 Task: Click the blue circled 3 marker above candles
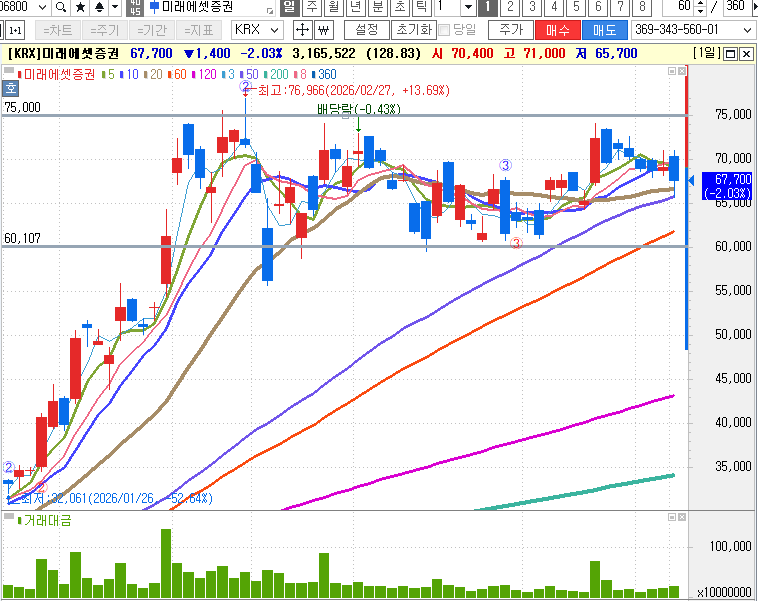[505, 165]
